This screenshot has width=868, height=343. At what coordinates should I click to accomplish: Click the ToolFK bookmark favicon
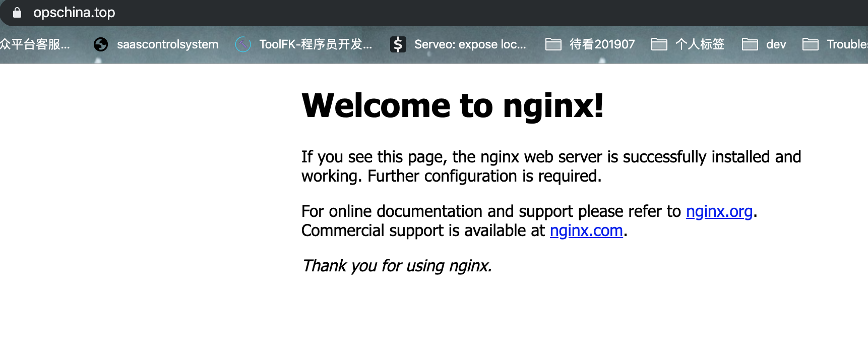[243, 44]
